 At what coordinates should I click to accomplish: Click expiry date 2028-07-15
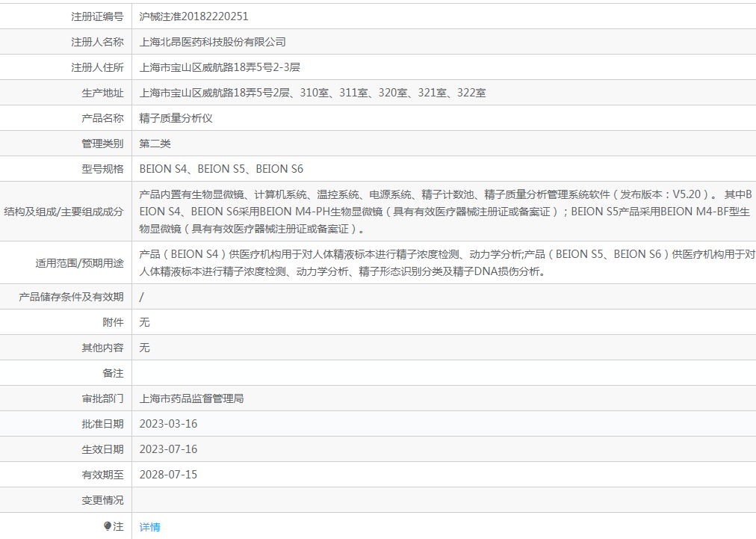pyautogui.click(x=168, y=475)
